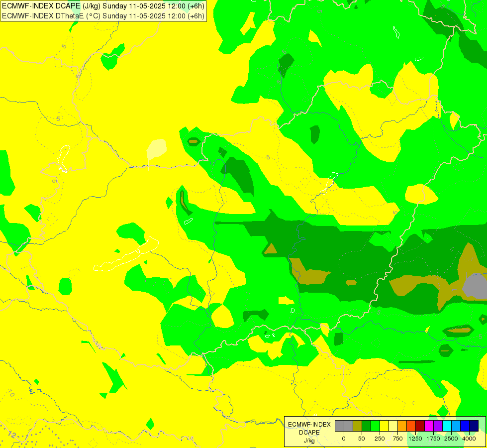This screenshot has height=448, width=487.
Task: Click the J/kg unit label in the legend box
Action: 309,441
